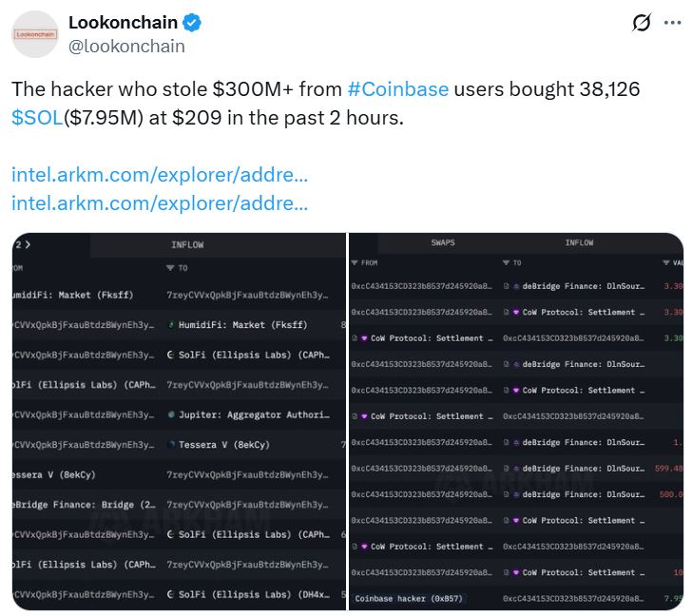The height and width of the screenshot is (616, 692).
Task: Click the $SOL cashtag
Action: pos(37,119)
